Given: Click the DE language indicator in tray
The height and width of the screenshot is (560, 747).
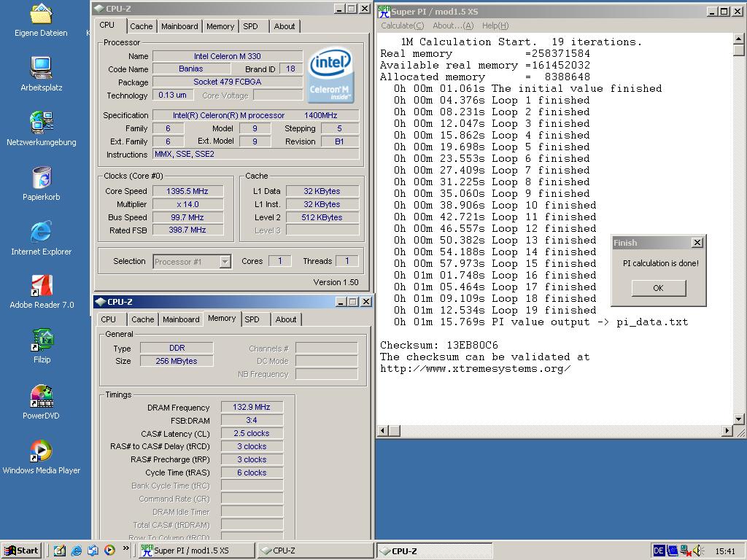Looking at the screenshot, I should point(659,551).
